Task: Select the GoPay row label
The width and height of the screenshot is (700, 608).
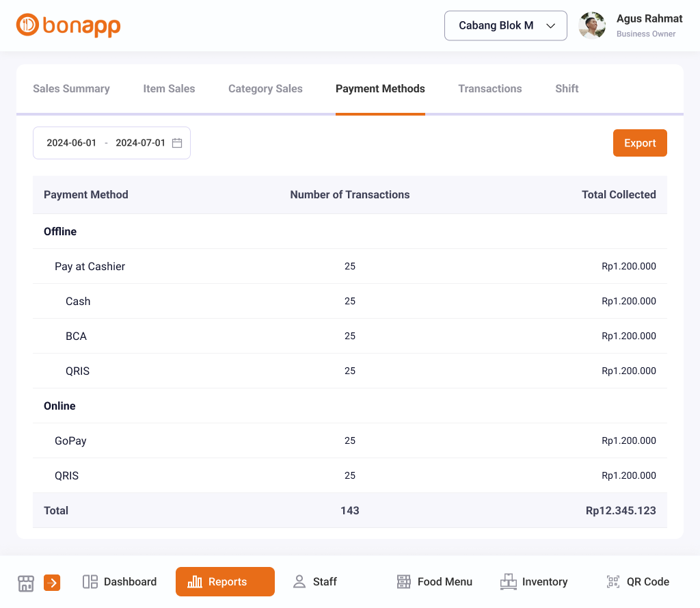Action: click(x=70, y=441)
